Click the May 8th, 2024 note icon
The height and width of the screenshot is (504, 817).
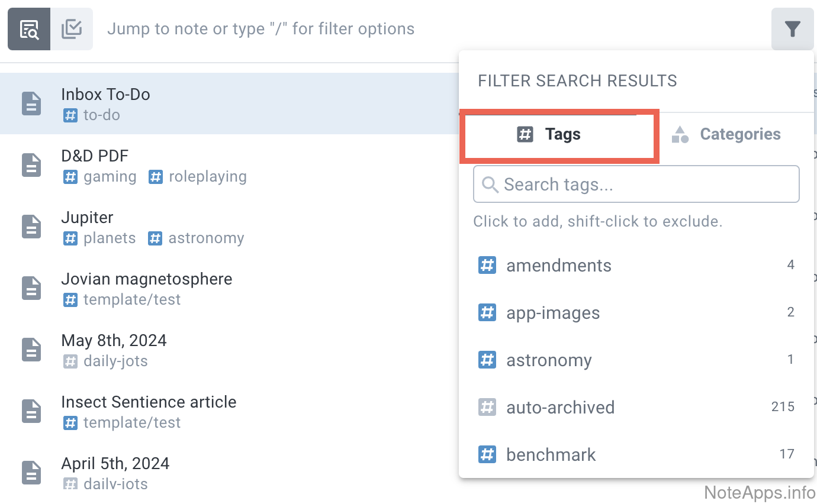click(31, 350)
